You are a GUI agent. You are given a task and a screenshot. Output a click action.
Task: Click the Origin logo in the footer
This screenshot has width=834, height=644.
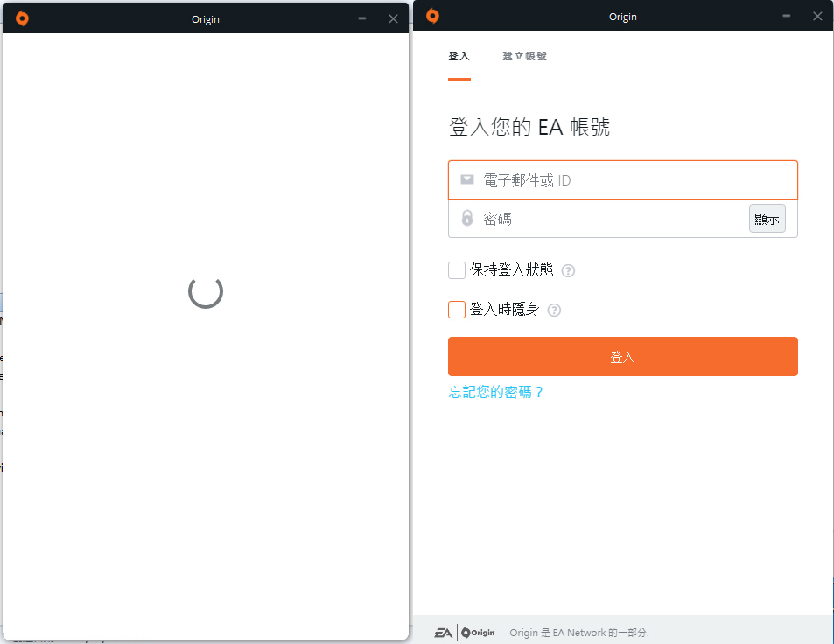[477, 632]
